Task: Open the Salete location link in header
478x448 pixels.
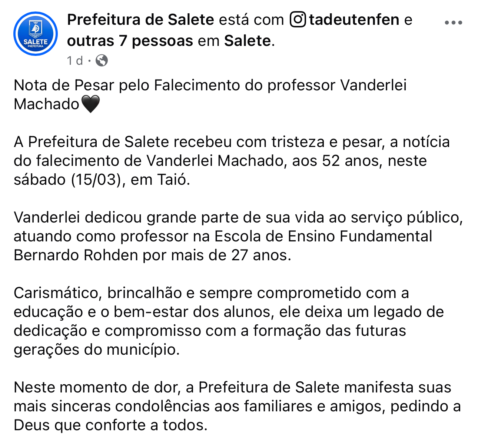Action: (247, 41)
